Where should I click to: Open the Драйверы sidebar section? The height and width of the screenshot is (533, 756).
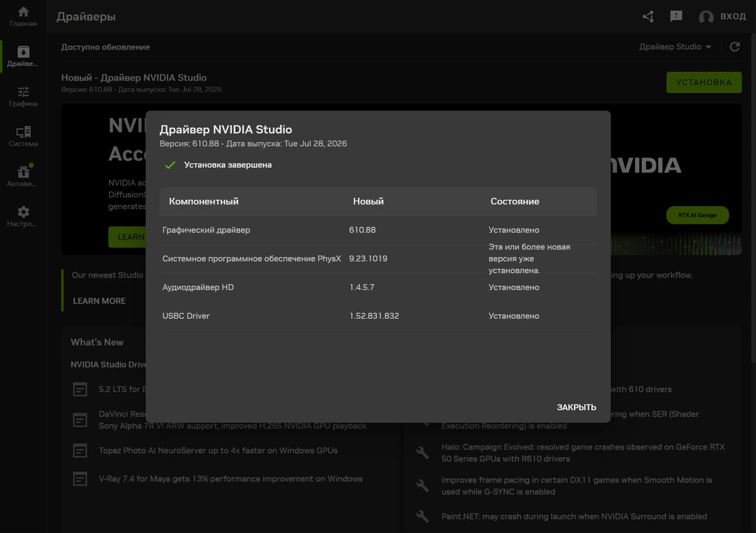tap(23, 57)
